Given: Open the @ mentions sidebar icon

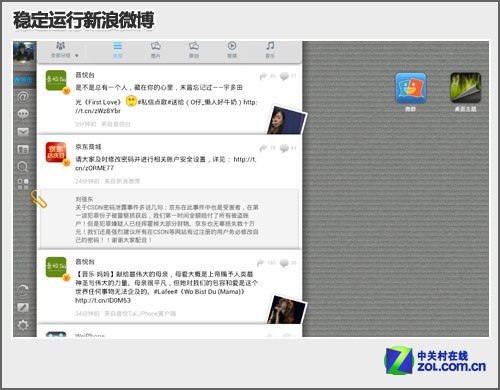Looking at the screenshot, I should (23, 97).
